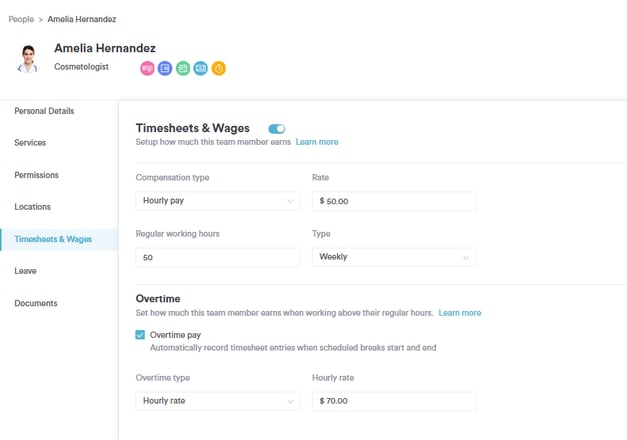This screenshot has width=627, height=440.
Task: Click the Regular working hours field
Action: [217, 257]
